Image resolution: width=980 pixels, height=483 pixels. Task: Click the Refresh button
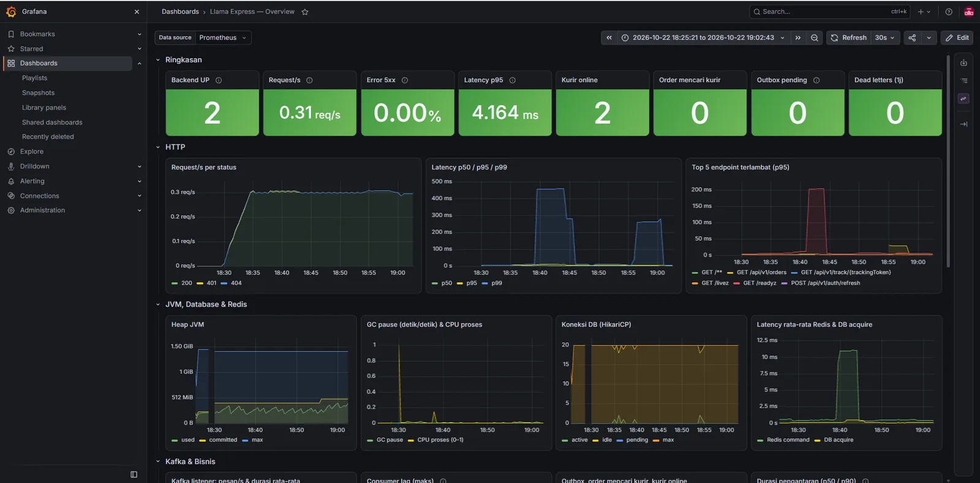click(x=848, y=38)
